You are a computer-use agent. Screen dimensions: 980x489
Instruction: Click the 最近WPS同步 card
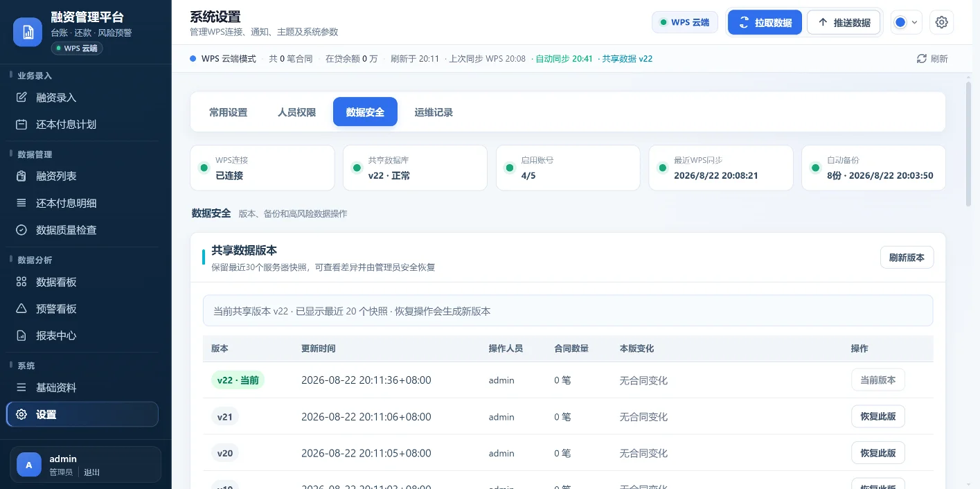tap(721, 168)
